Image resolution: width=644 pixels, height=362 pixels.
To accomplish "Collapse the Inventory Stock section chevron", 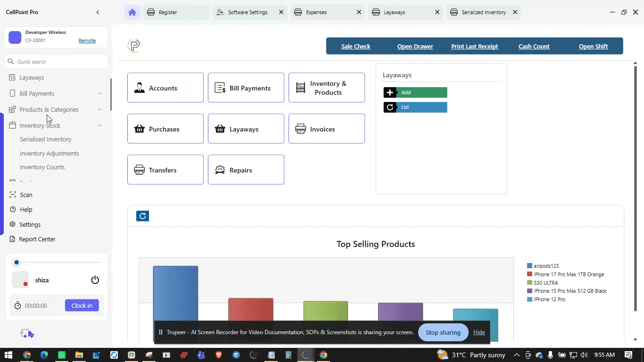I will 99,125.
